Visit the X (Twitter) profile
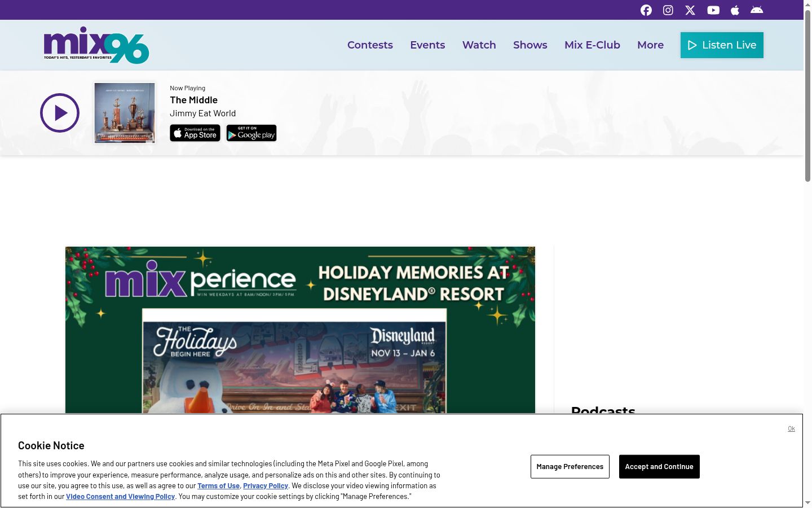This screenshot has height=508, width=812. pos(690,10)
